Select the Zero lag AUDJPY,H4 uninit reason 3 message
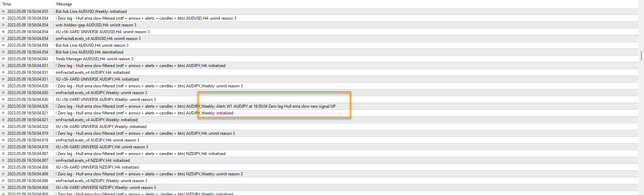644x195 pixels. [x=145, y=133]
